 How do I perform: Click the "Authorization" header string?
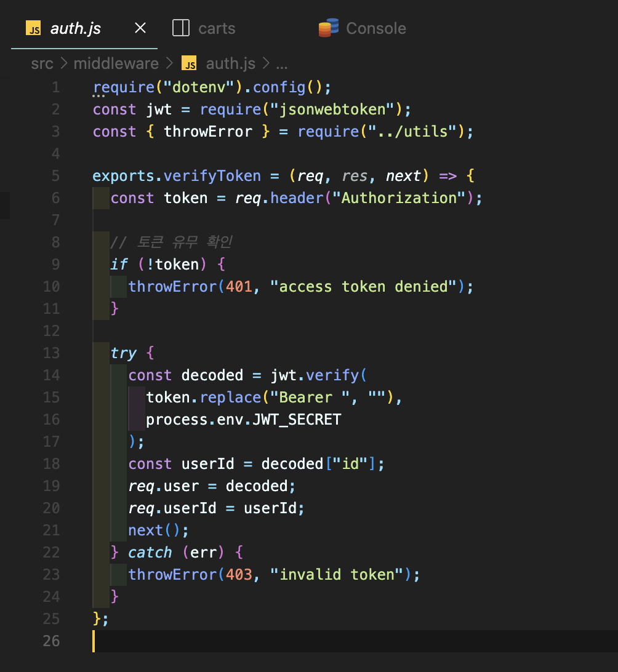coord(399,198)
